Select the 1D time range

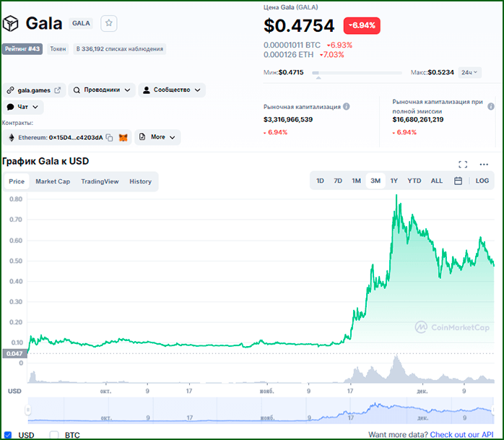(320, 181)
